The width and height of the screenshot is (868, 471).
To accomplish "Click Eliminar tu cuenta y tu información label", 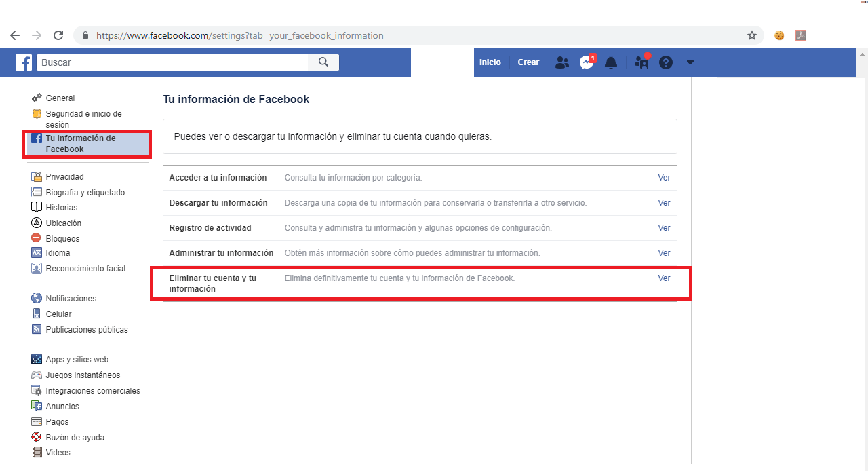I will pyautogui.click(x=213, y=284).
